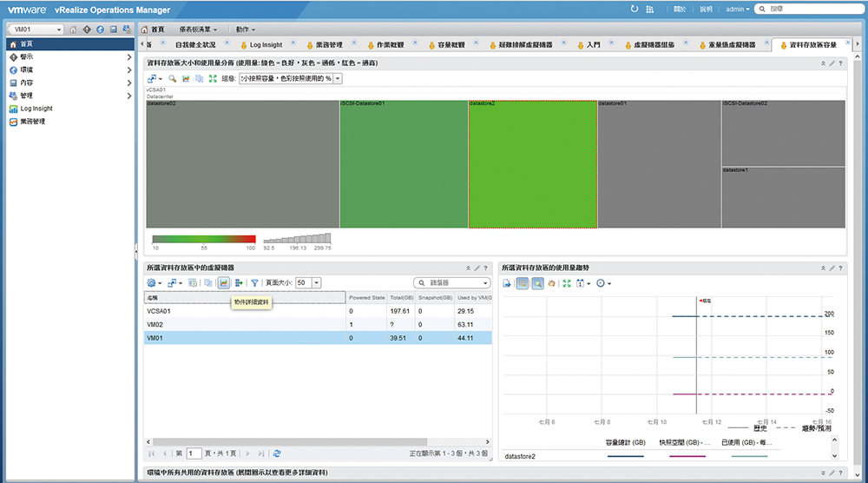Click the alerts diamond icon in the left toolbar

click(87, 30)
